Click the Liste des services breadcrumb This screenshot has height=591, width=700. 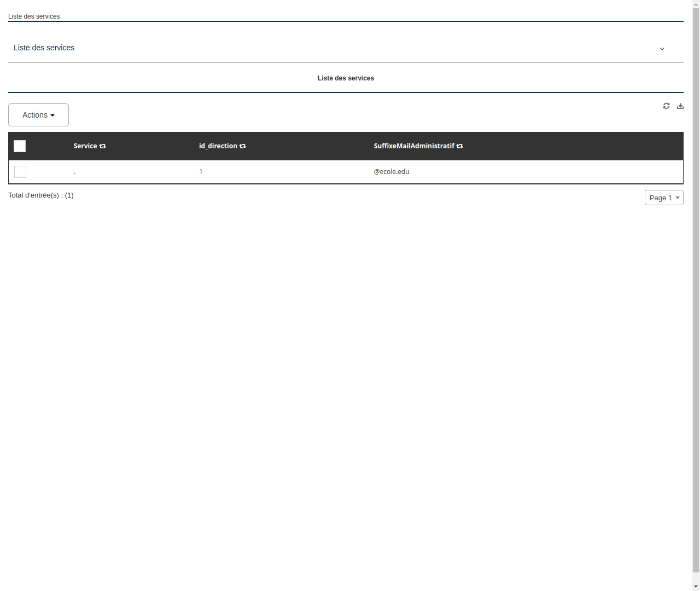click(34, 16)
